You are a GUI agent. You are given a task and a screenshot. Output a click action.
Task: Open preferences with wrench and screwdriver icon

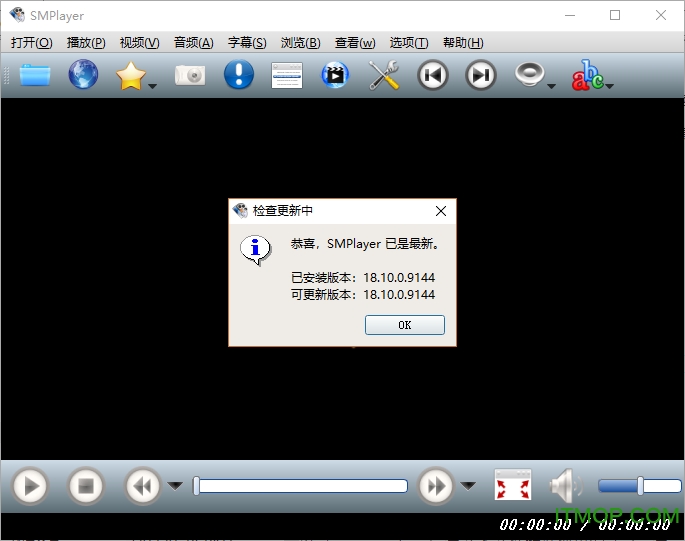(x=384, y=75)
